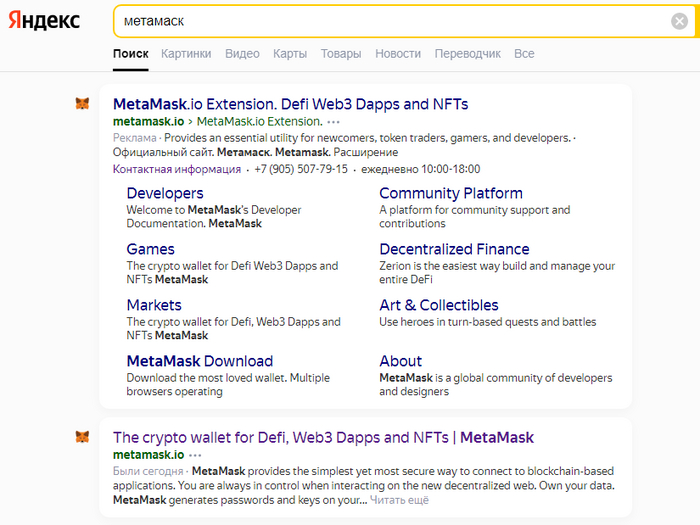This screenshot has height=525, width=700.
Task: Open MetaMask.io Extension breadcrumb link
Action: tap(259, 121)
